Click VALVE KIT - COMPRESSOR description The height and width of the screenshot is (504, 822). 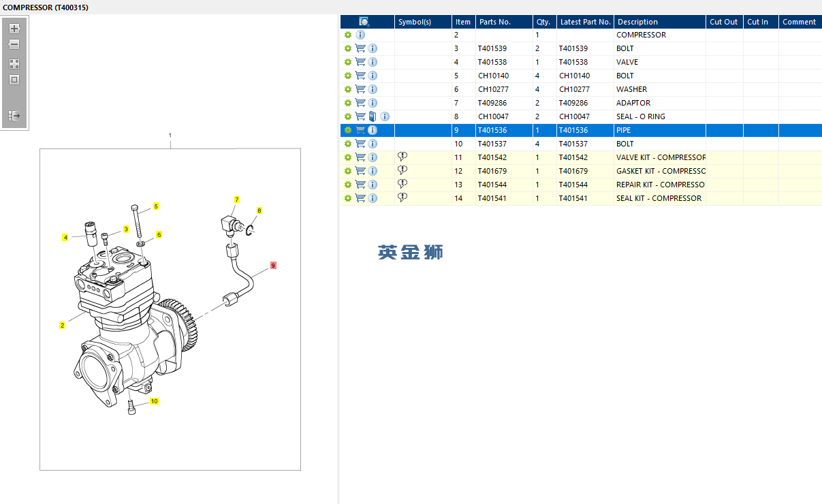(661, 157)
